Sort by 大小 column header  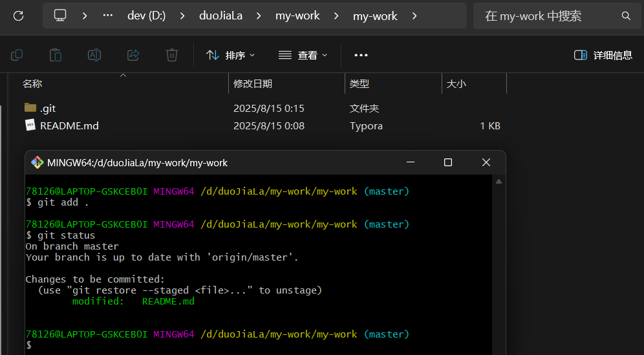click(x=456, y=84)
